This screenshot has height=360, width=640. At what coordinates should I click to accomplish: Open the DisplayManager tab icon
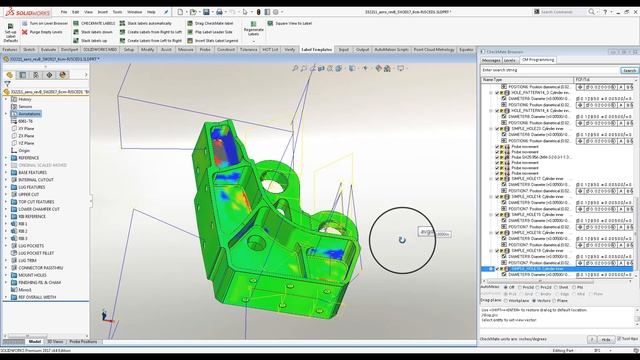pyautogui.click(x=62, y=75)
